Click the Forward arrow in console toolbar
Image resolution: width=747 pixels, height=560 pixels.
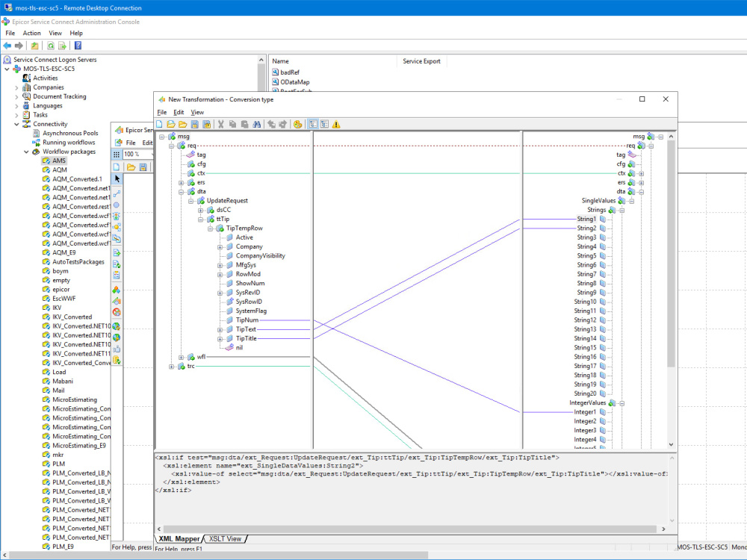(x=19, y=46)
